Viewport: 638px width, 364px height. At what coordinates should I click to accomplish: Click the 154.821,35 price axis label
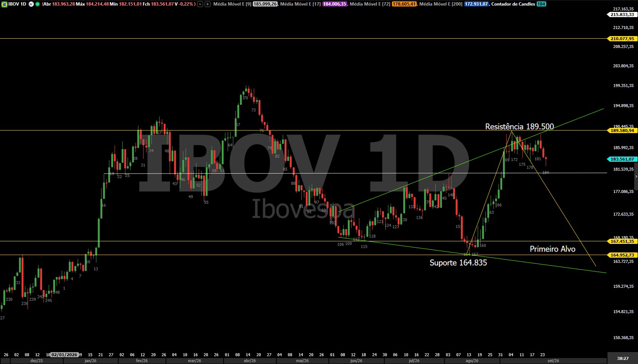click(623, 312)
